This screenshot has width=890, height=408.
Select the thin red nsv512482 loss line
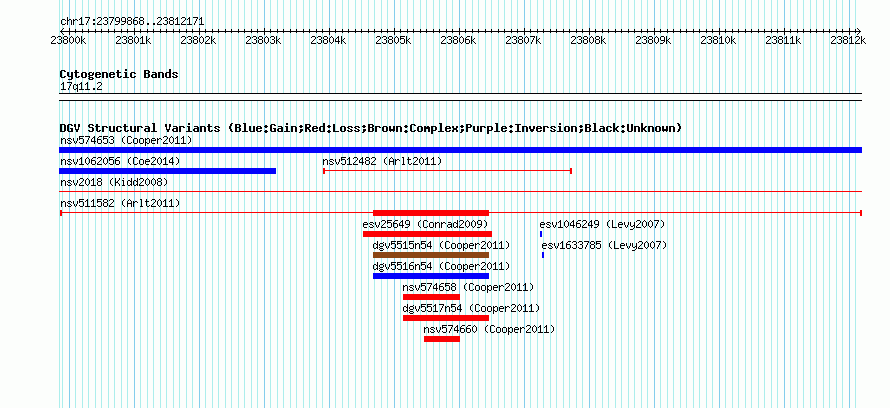(447, 171)
